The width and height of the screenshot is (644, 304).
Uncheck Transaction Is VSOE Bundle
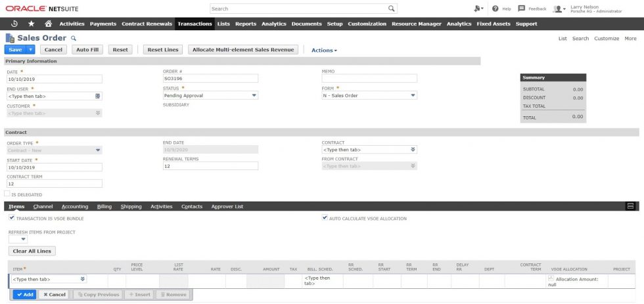pyautogui.click(x=12, y=218)
